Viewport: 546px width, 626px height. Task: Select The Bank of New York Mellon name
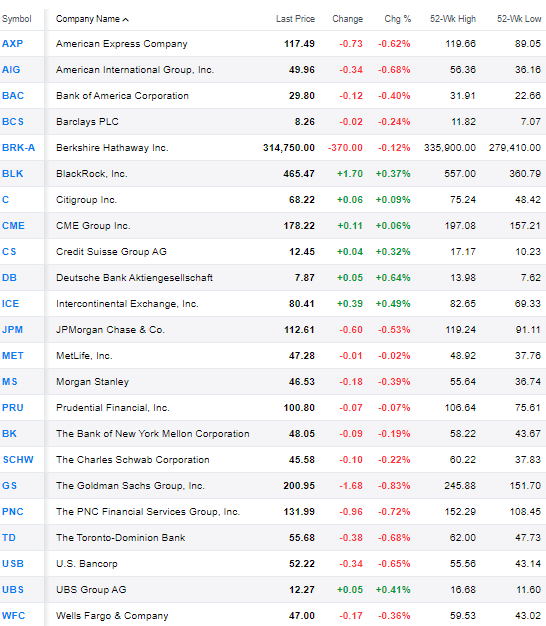click(152, 433)
